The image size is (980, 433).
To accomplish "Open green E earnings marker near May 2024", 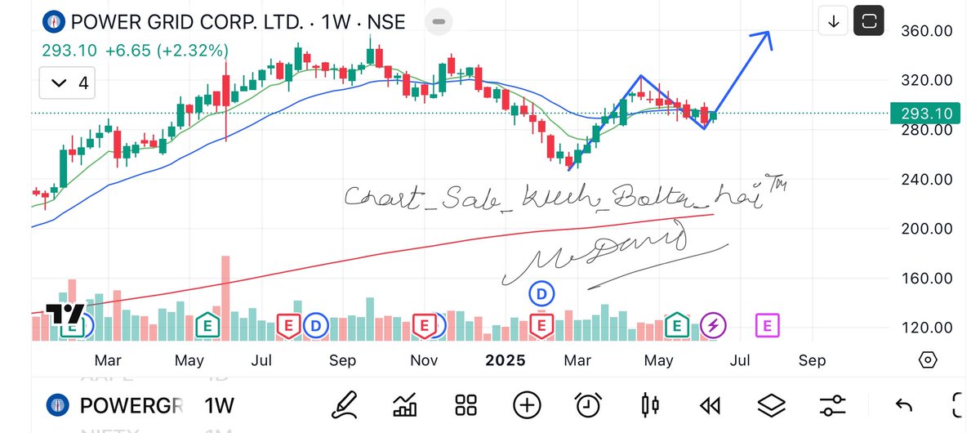I will click(209, 325).
